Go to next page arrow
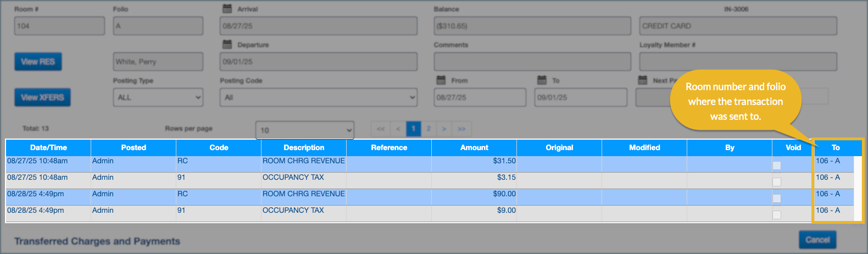The height and width of the screenshot is (254, 868). coord(444,129)
